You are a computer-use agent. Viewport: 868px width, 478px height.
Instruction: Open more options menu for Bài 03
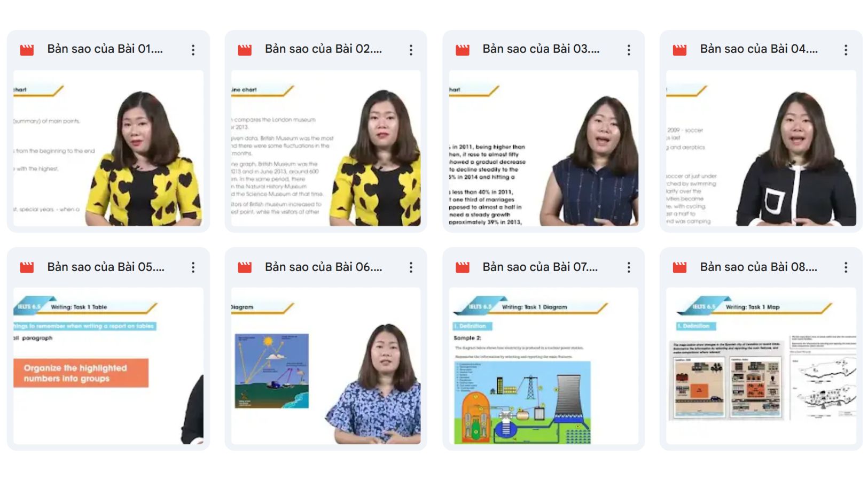tap(629, 50)
